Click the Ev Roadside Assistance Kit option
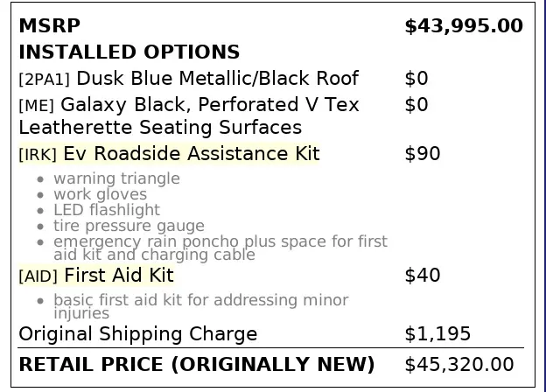Image resolution: width=546 pixels, height=392 pixels. [x=169, y=154]
